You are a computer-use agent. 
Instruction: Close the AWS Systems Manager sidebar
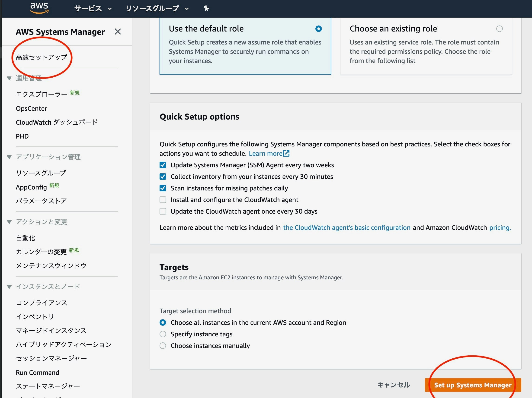[118, 32]
